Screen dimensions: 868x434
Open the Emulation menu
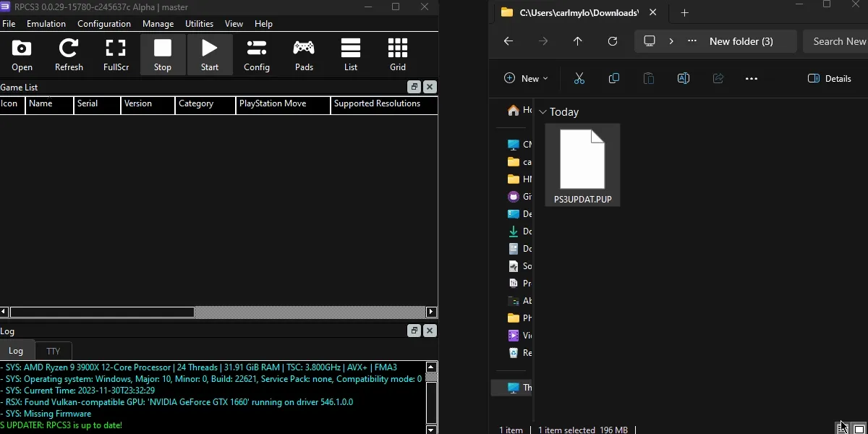46,24
